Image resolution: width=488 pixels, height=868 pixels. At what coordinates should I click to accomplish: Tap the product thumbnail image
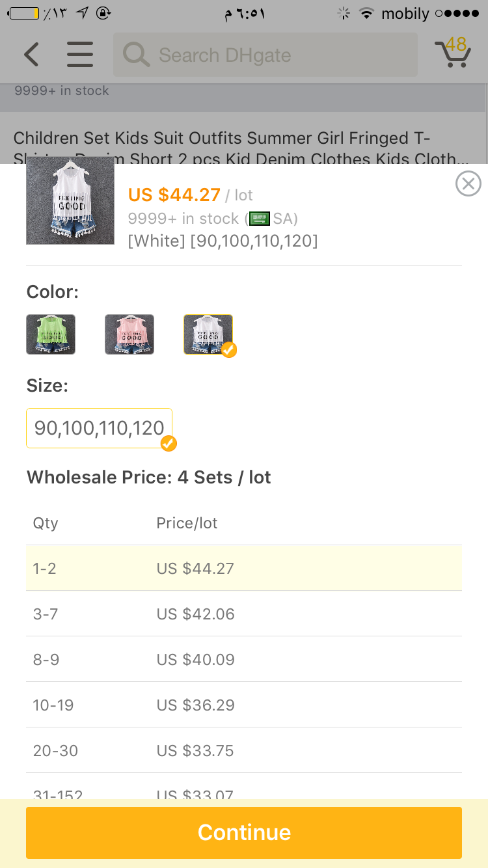(x=70, y=201)
